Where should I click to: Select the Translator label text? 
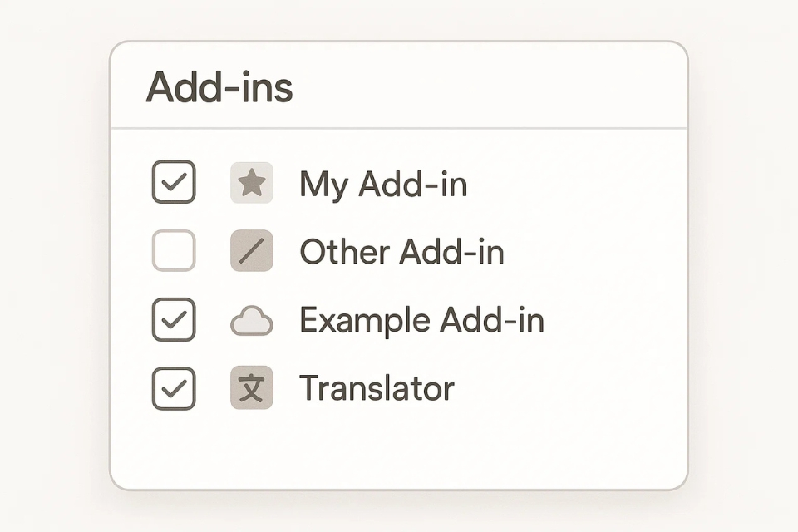tap(377, 389)
